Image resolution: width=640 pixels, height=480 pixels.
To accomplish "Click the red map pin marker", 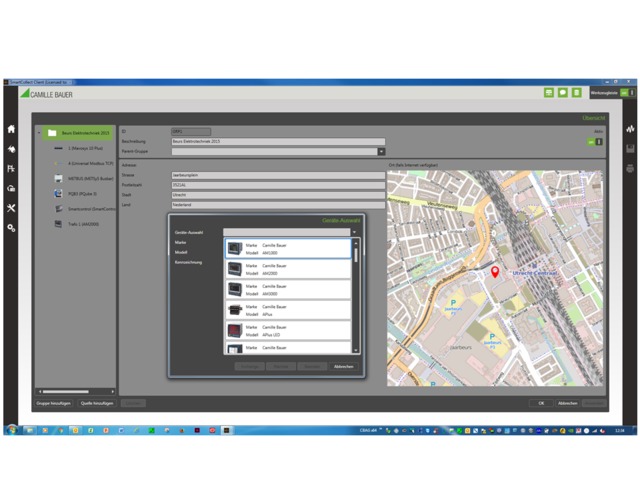I will click(x=495, y=273).
